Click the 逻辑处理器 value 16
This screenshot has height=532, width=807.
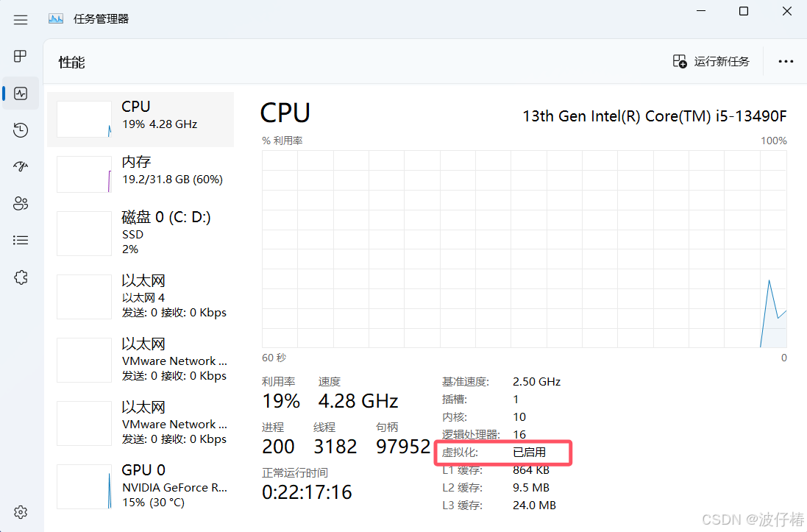coord(519,434)
